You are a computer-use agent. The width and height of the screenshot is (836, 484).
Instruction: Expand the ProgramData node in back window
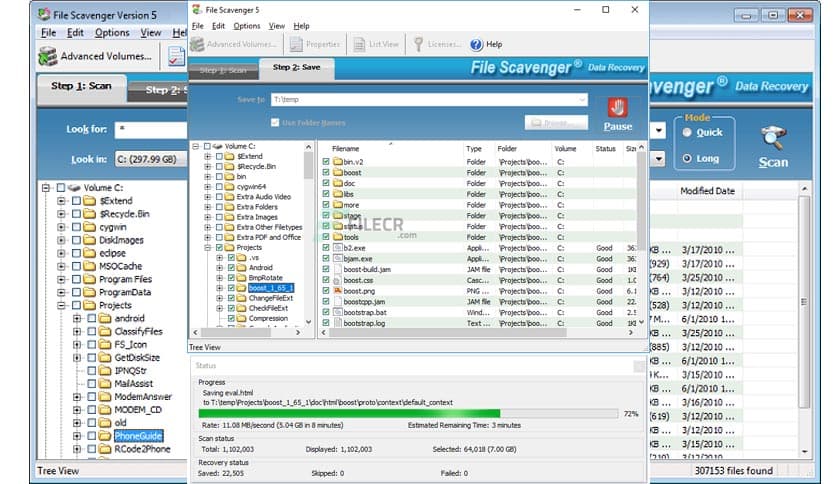click(61, 292)
